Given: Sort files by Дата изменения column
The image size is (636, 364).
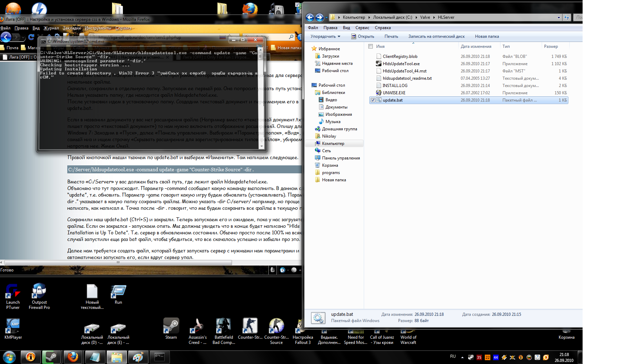Looking at the screenshot, I should click(x=476, y=46).
